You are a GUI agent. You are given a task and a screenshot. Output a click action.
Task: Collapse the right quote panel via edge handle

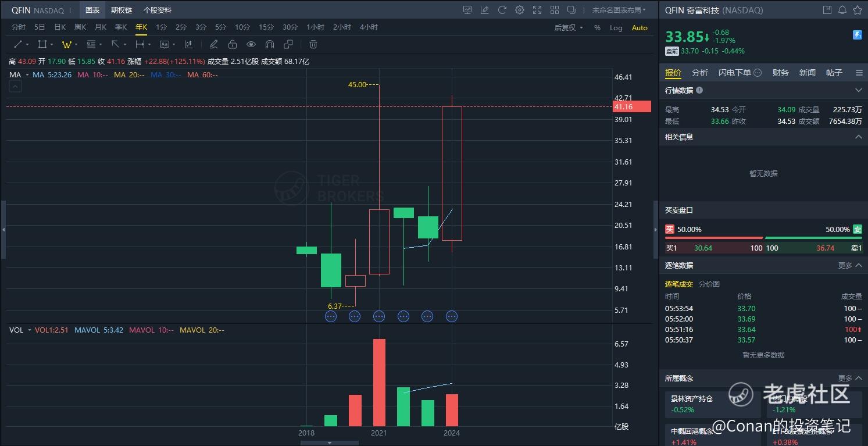[x=655, y=230]
